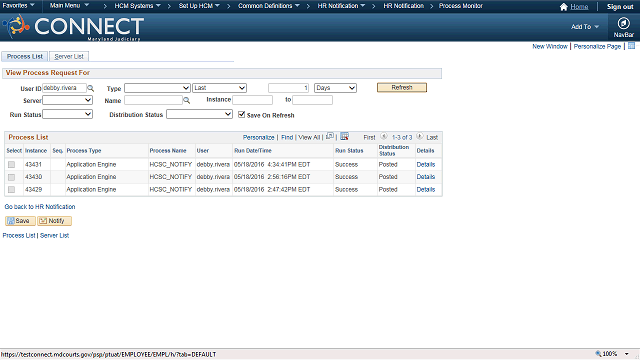640x360 pixels.
Task: Open Details for instance 43431
Action: click(x=426, y=164)
